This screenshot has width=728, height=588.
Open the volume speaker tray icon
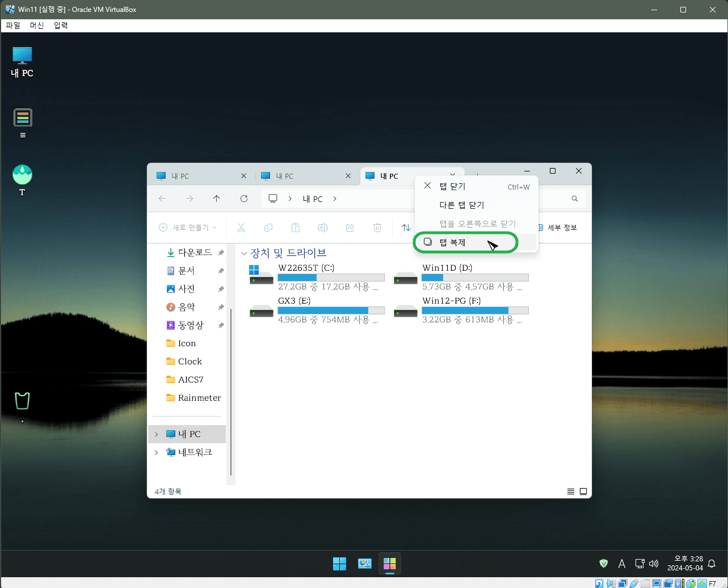coord(653,564)
